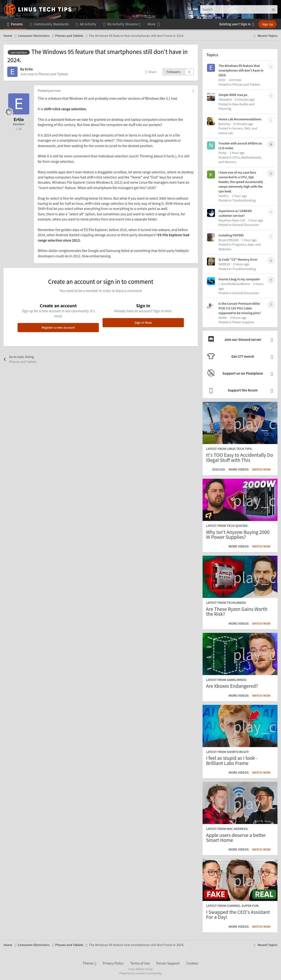Click the Installing PDF995 topic
The height and width of the screenshot is (980, 281).
click(231, 235)
